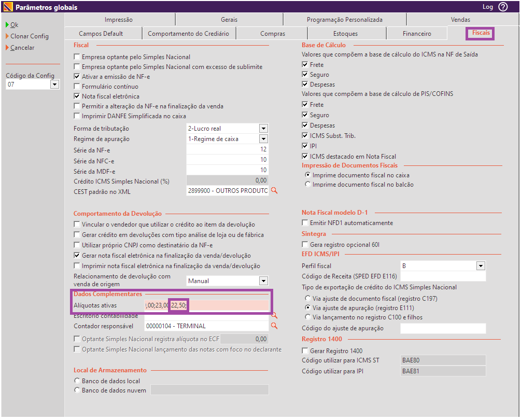
Task: Check Utilizar próprio CNPJ como destinatário
Action: pos(77,245)
